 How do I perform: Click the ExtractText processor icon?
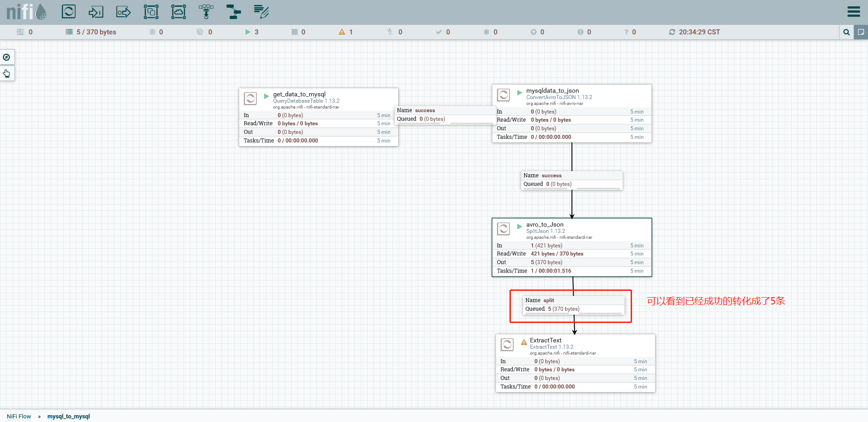coord(507,345)
